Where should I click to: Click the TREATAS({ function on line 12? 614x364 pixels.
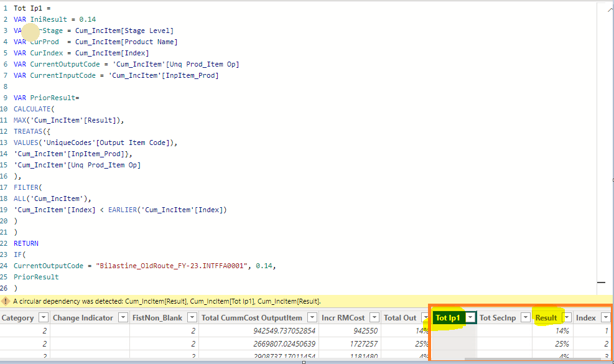click(32, 131)
